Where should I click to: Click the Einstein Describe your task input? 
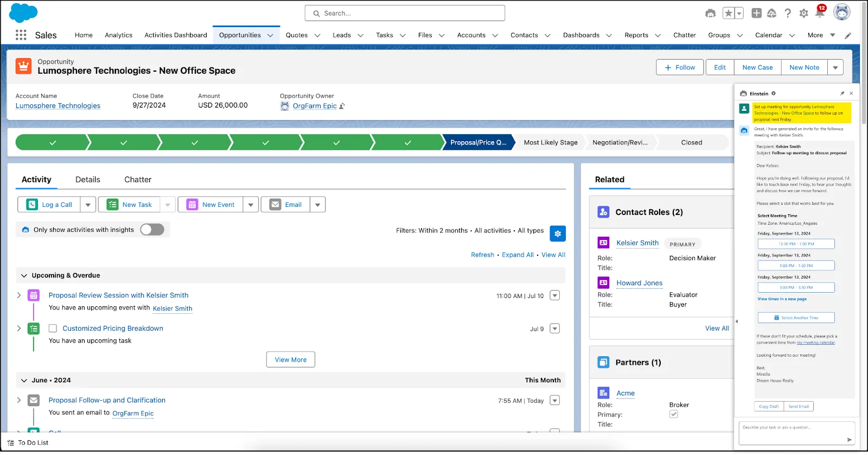(x=797, y=433)
